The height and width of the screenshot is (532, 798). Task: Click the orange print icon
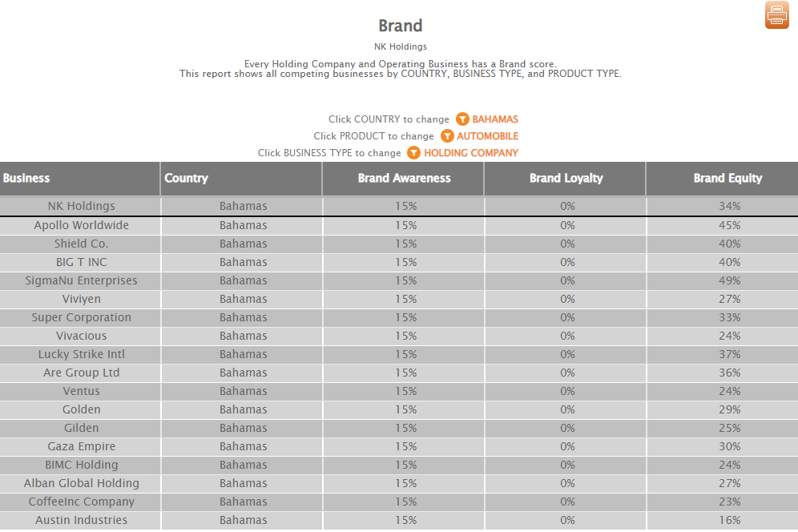point(776,15)
